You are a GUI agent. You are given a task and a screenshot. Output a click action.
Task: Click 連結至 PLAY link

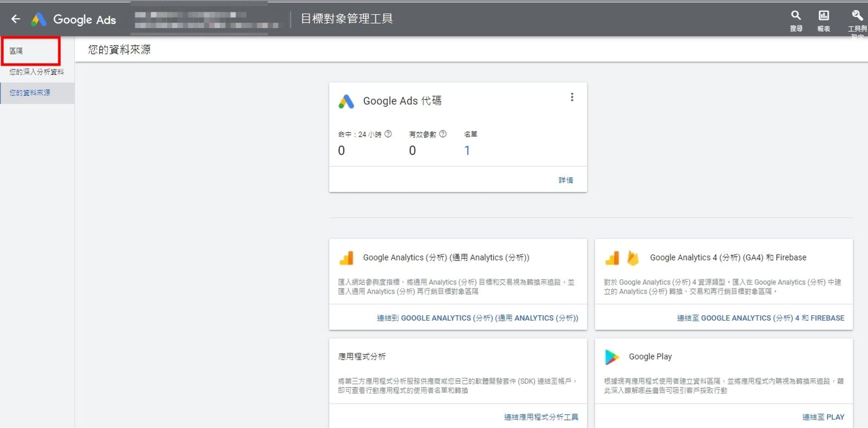(x=823, y=417)
